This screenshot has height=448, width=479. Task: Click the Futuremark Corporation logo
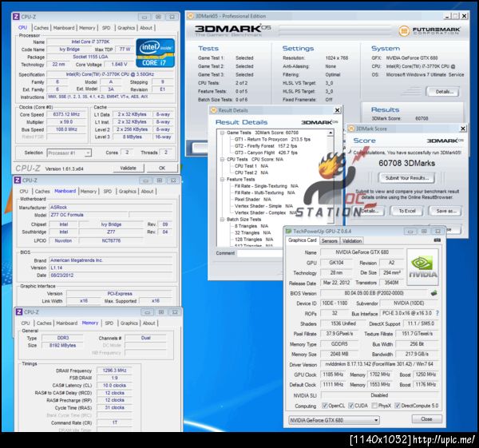pos(430,31)
